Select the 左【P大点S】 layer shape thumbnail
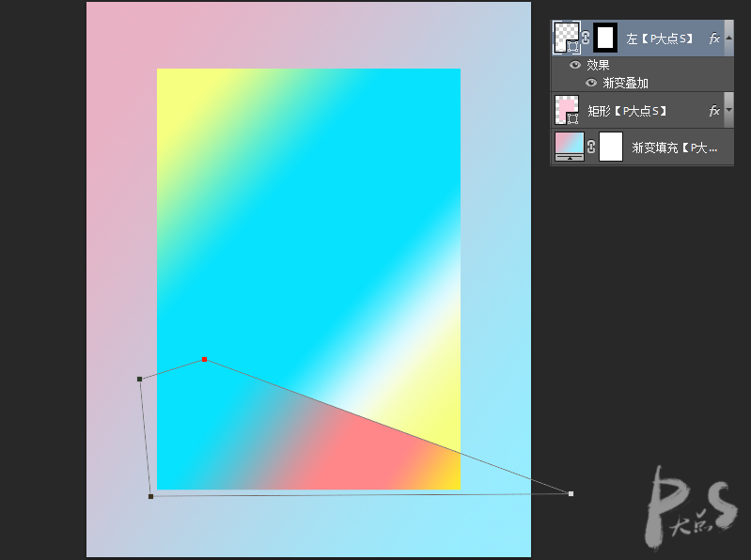This screenshot has height=560, width=751. point(567,38)
